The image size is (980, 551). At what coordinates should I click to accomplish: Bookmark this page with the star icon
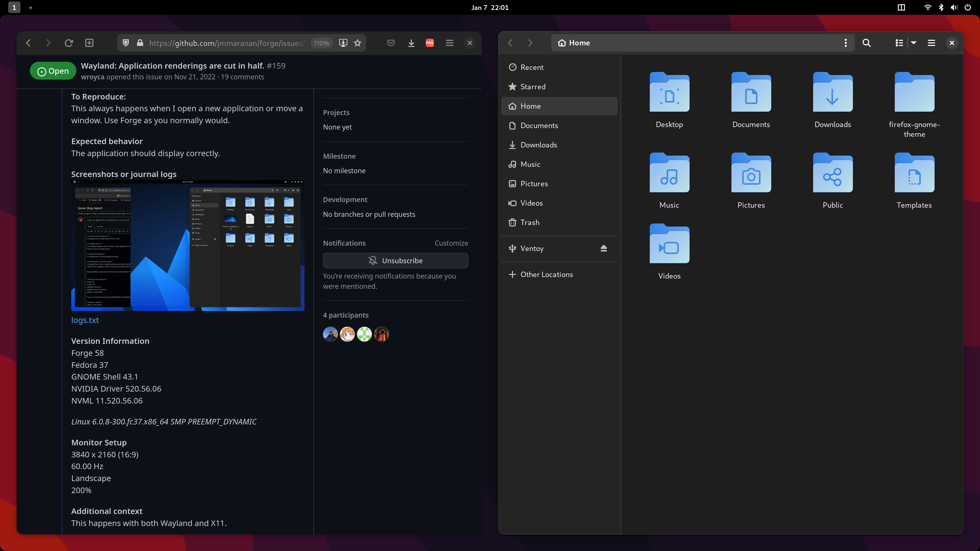tap(357, 43)
